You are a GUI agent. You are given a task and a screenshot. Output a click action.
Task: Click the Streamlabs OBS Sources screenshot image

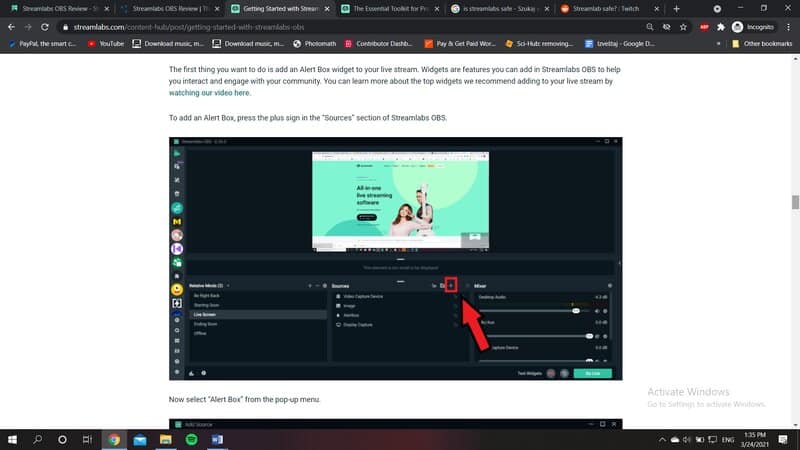(395, 259)
